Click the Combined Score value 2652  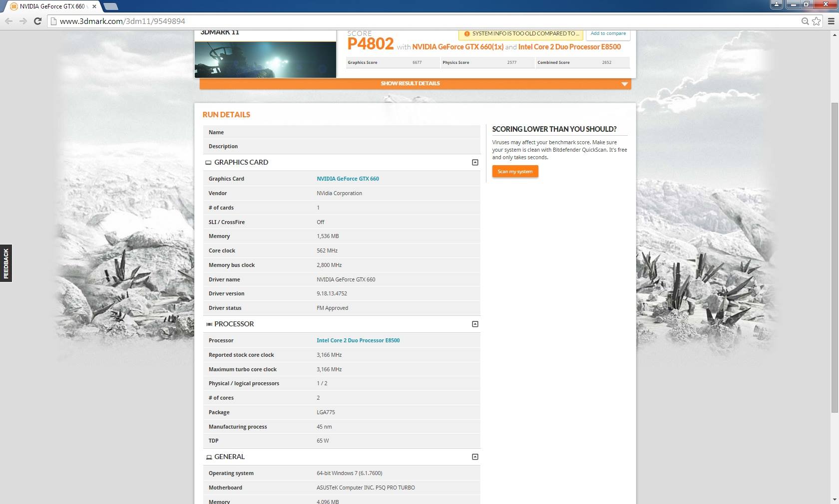607,62
